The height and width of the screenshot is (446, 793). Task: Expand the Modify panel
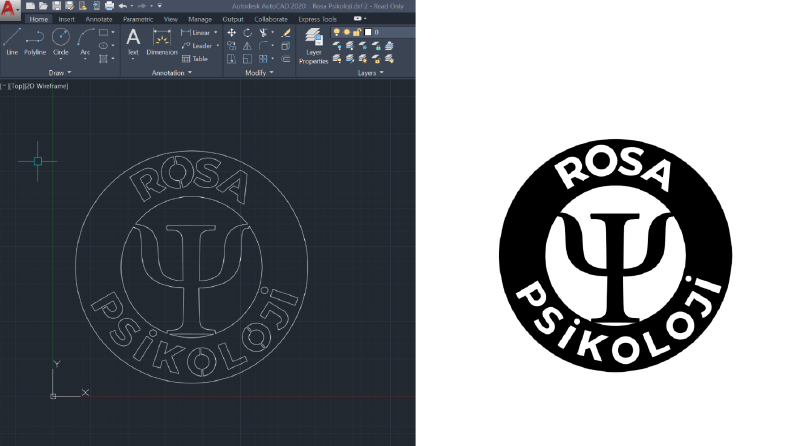(259, 73)
